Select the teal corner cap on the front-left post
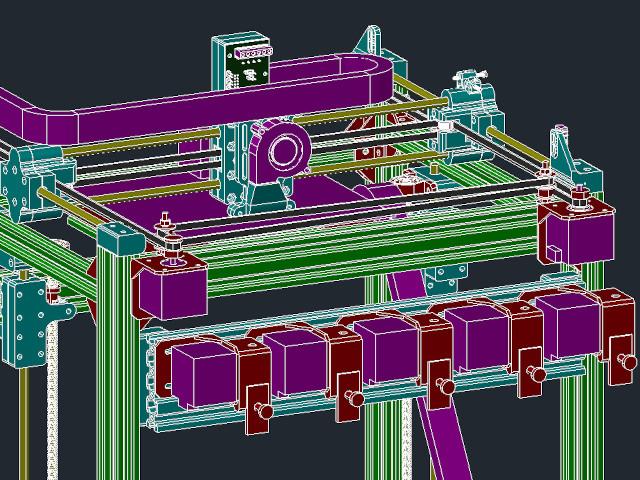640x480 pixels. coord(121,238)
